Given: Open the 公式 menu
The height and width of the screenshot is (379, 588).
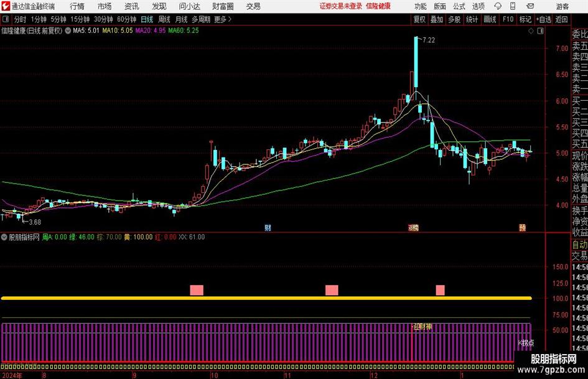Looking at the screenshot, I should coord(459,6).
